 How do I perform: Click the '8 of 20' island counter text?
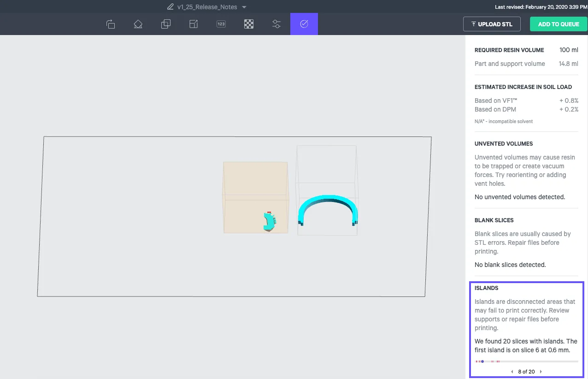tap(526, 372)
